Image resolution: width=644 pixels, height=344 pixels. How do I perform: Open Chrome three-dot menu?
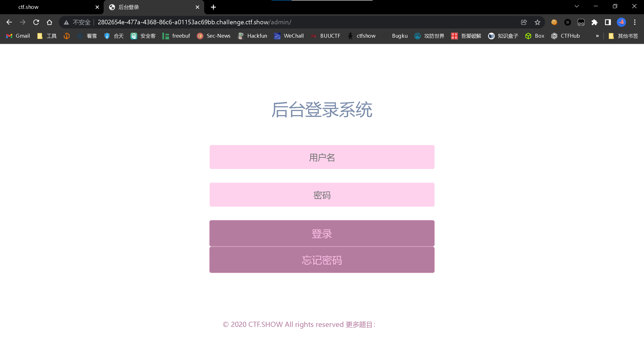[634, 22]
